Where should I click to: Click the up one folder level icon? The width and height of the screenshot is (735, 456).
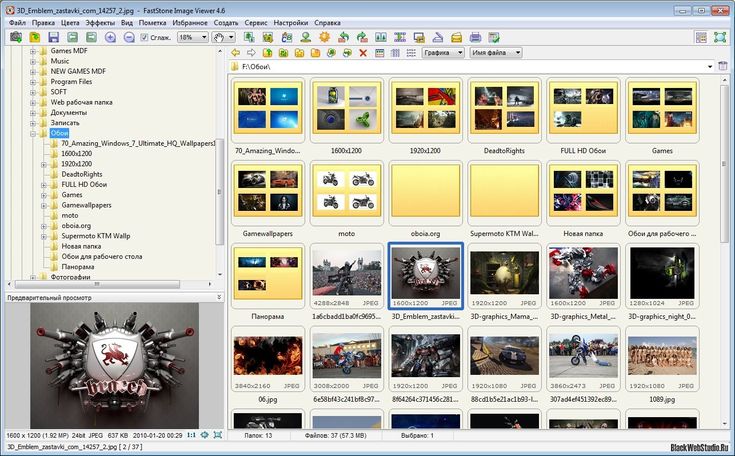[x=267, y=53]
